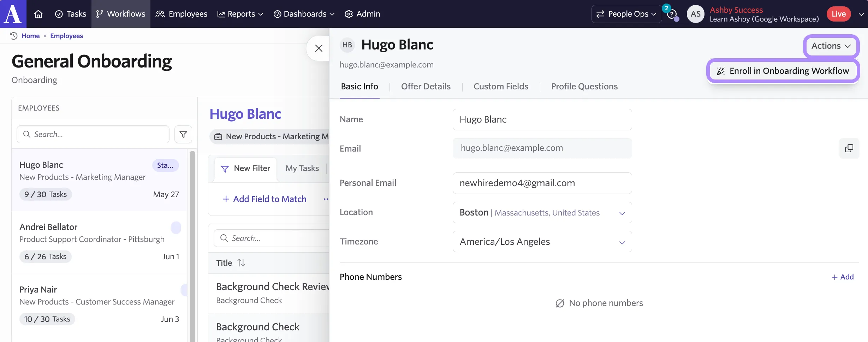Sort by Title column arrows

(x=241, y=263)
